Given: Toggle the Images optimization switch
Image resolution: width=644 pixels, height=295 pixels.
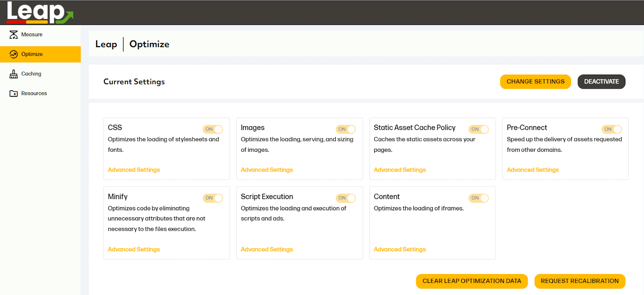Looking at the screenshot, I should (x=346, y=129).
